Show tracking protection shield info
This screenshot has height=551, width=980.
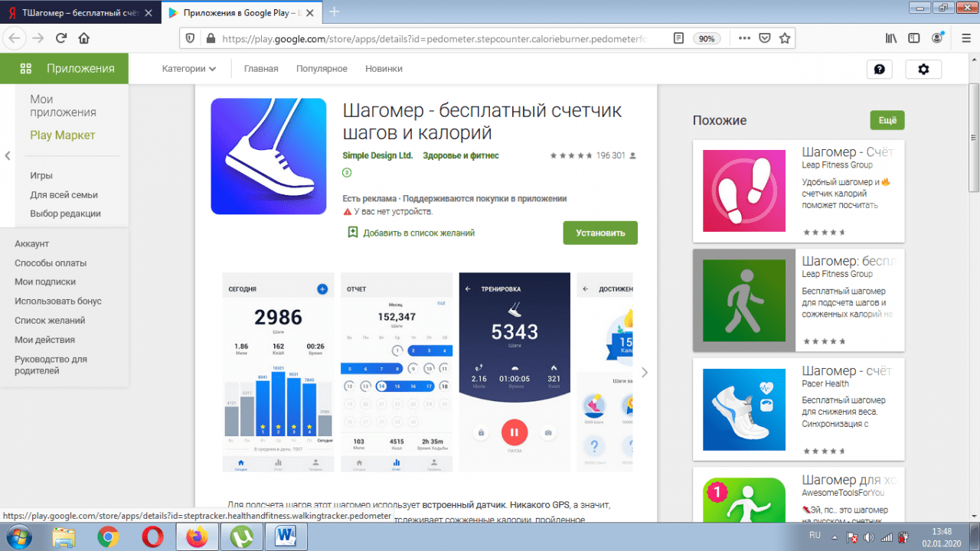(191, 38)
